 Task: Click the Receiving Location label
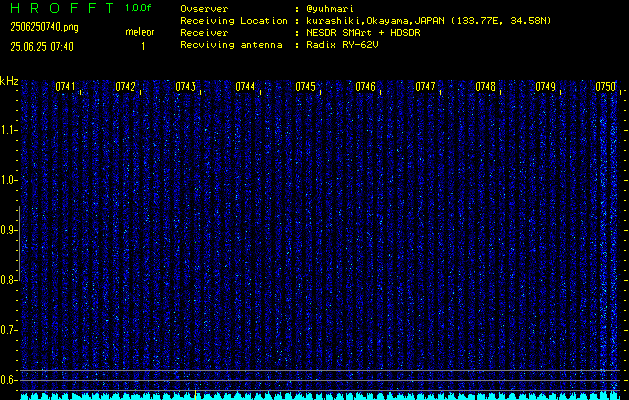[x=234, y=21]
